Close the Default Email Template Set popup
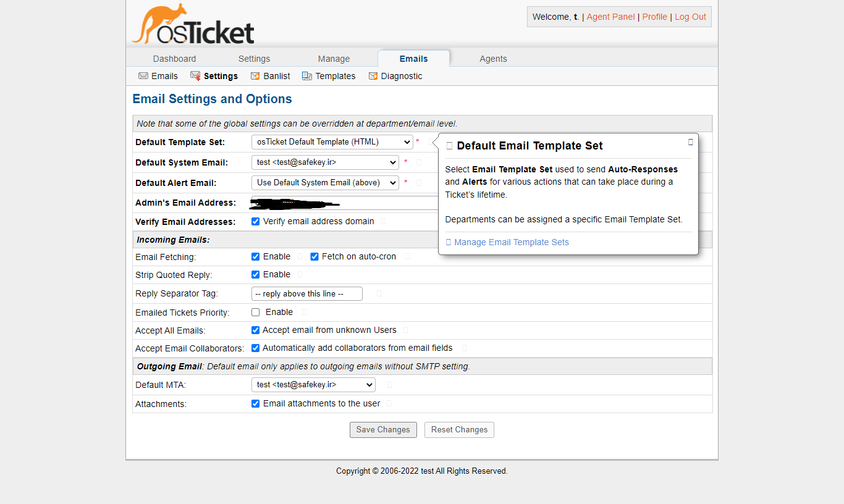The height and width of the screenshot is (504, 844). 690,142
